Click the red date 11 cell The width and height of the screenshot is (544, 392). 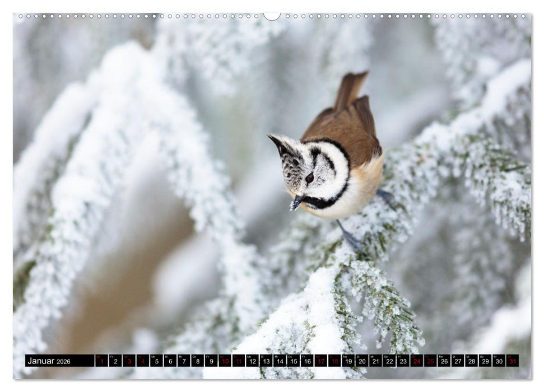point(238,362)
